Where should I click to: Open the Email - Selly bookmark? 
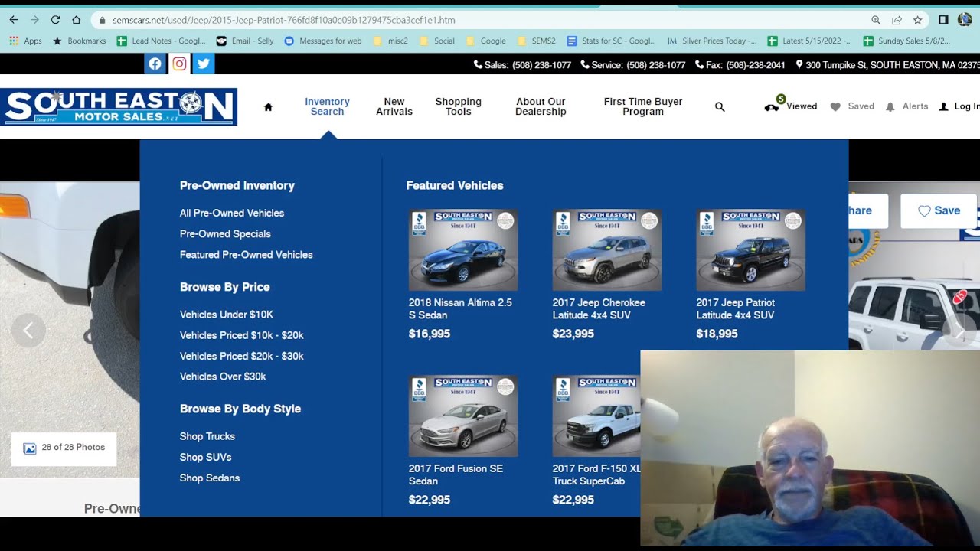245,41
